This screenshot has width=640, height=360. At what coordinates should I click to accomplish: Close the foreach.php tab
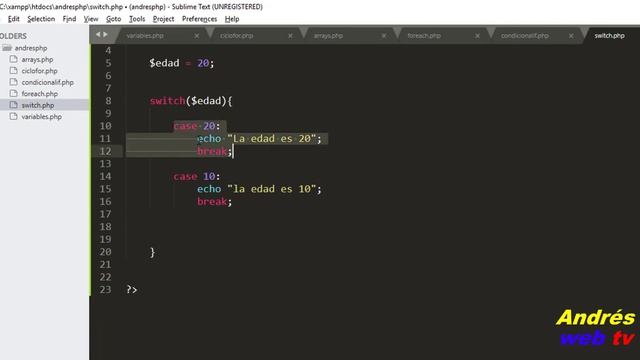tap(477, 36)
